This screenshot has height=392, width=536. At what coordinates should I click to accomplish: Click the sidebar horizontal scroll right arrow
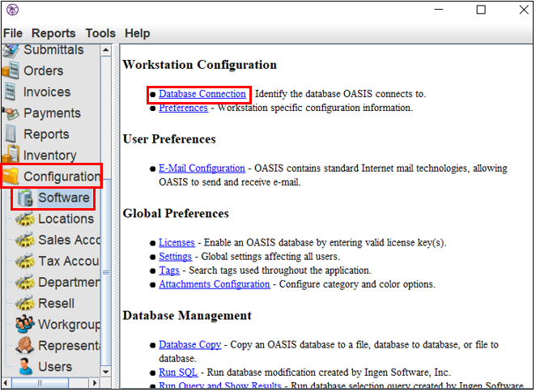pos(95,383)
